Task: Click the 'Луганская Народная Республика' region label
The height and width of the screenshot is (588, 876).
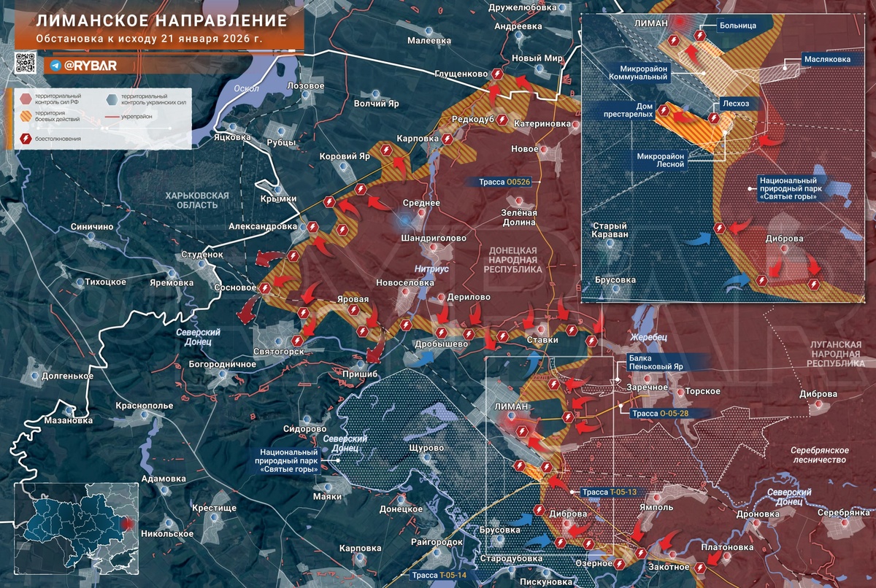Action: click(x=836, y=352)
